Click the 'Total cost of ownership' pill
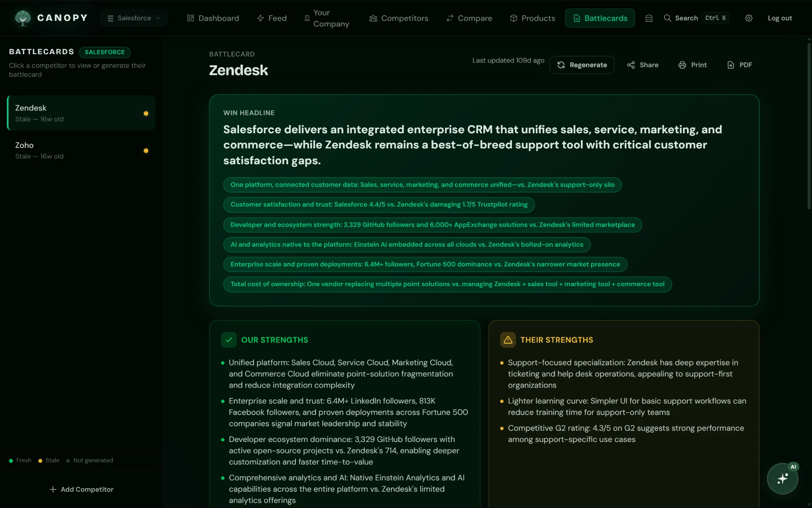 (x=447, y=284)
